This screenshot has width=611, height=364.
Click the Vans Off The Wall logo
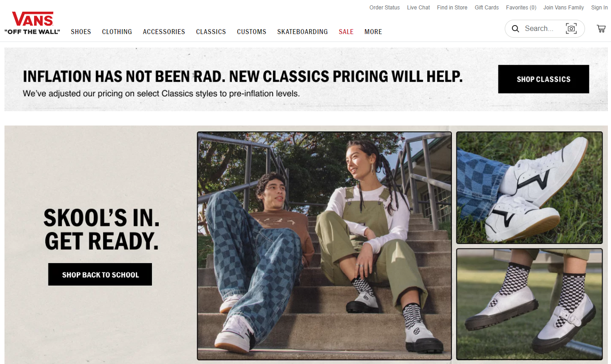tap(32, 23)
